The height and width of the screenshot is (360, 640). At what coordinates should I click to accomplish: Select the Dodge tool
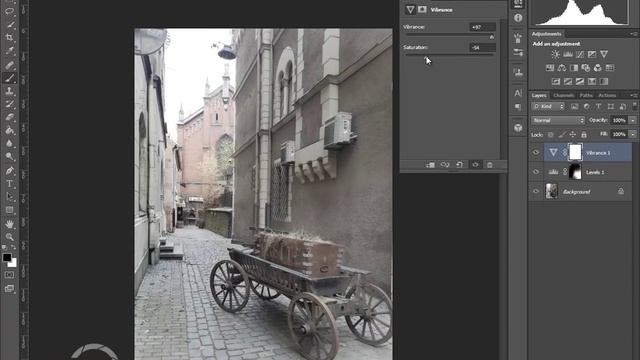coord(9,157)
